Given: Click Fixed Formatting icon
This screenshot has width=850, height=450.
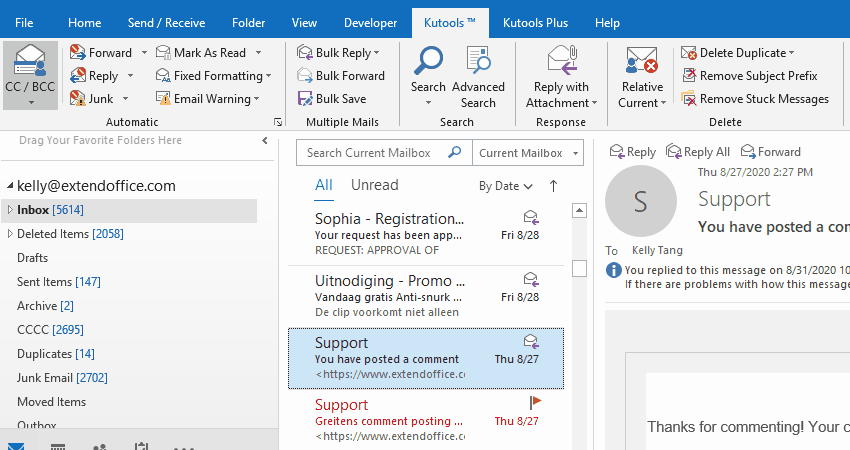Looking at the screenshot, I should (x=163, y=75).
